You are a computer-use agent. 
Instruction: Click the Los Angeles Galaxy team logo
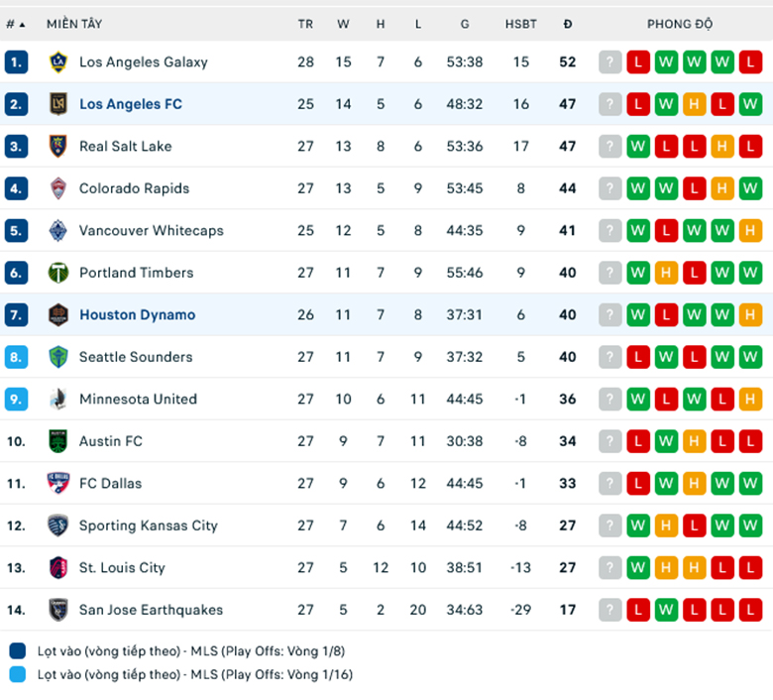point(58,61)
